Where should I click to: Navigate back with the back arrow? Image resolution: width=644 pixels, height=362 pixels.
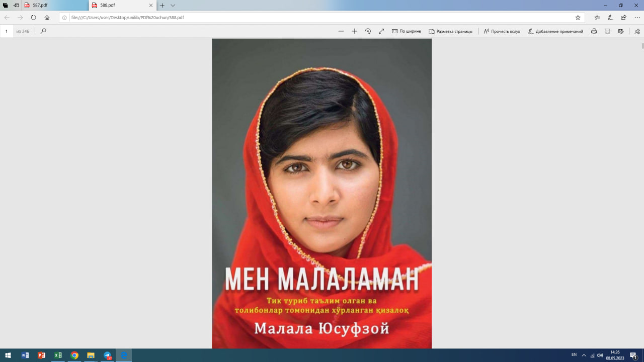7,17
